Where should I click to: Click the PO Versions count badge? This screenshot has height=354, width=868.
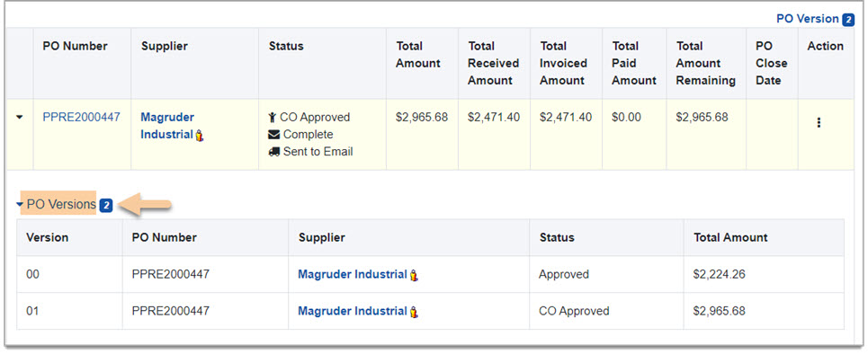click(x=106, y=206)
